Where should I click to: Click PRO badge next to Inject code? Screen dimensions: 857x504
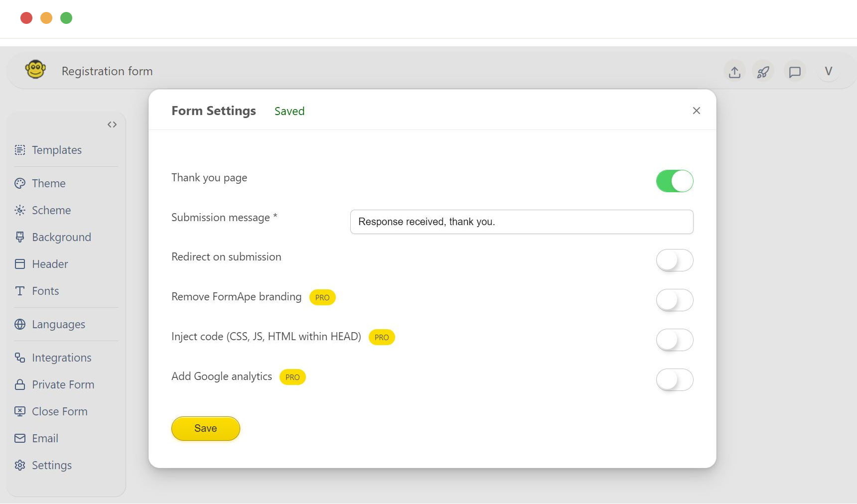pos(382,337)
